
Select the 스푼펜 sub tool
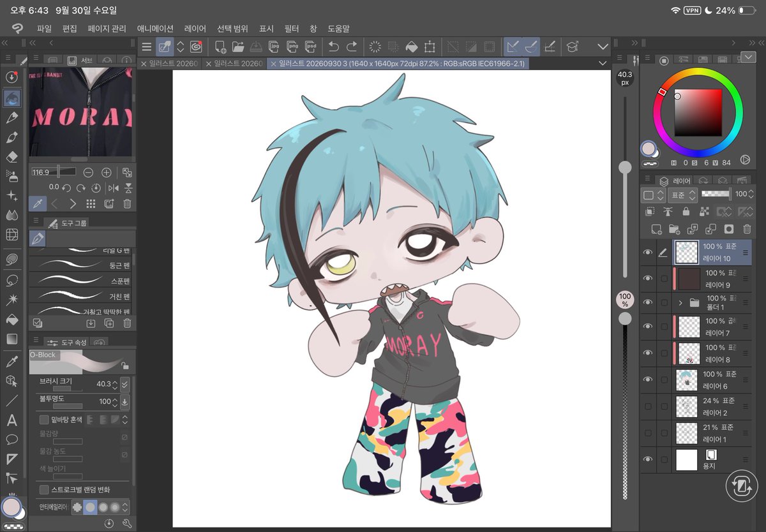pyautogui.click(x=80, y=281)
